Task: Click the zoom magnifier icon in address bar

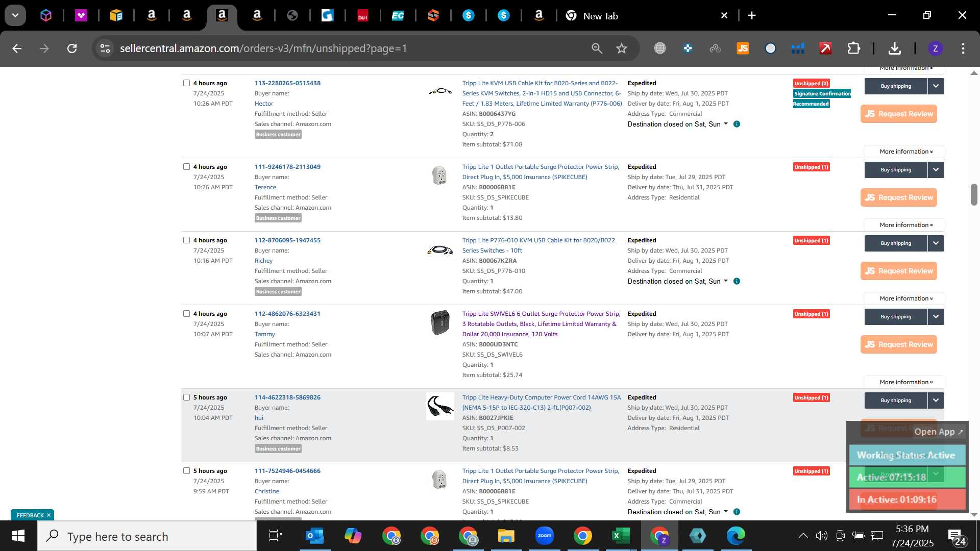Action: 597,48
